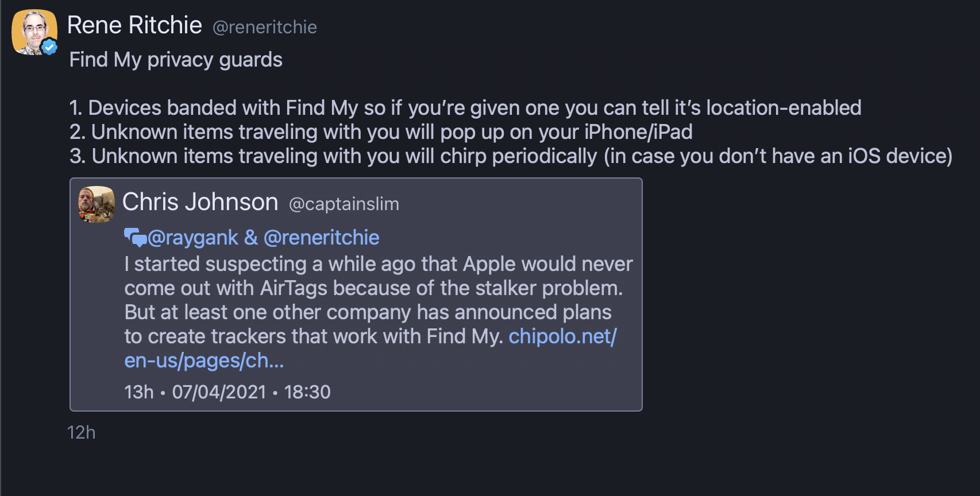Select the 'Find My privacy guards' line
Image resolution: width=980 pixels, height=496 pixels.
176,60
